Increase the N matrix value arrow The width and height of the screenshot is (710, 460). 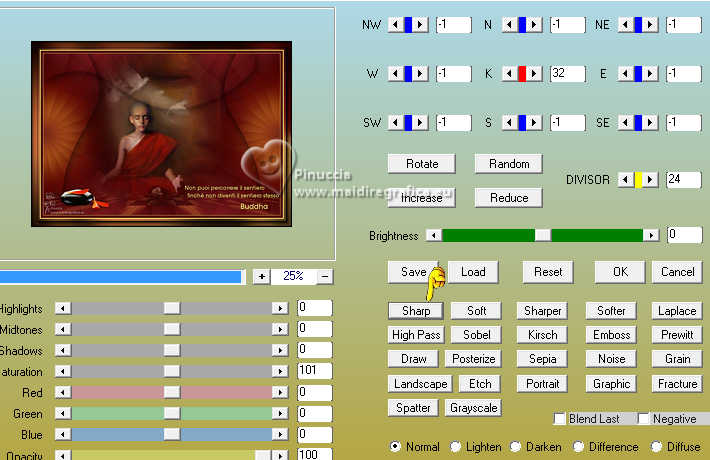[535, 24]
